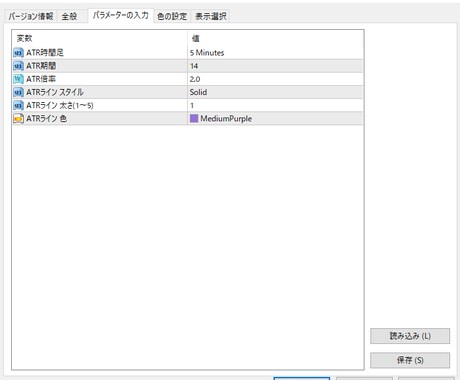460x380 pixels.
Task: Click the color-type icon beside ATRライン 色
Action: (x=18, y=119)
